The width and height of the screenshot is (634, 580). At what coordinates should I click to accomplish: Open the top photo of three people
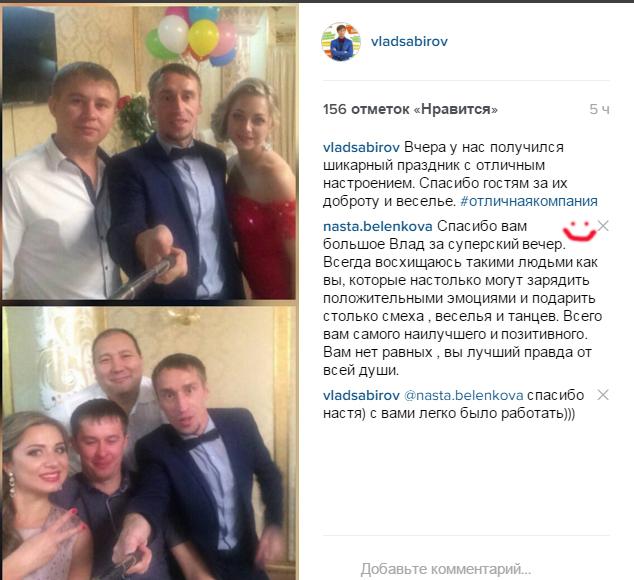150,152
